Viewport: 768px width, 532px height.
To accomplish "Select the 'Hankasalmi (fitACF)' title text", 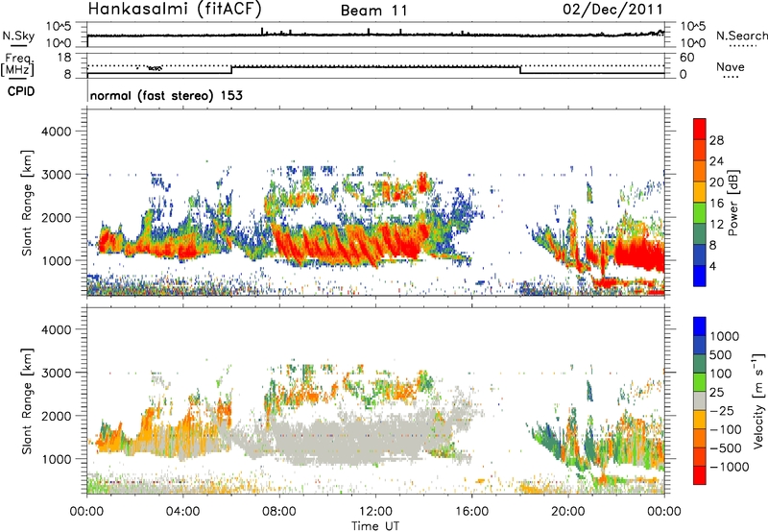I will coord(175,9).
